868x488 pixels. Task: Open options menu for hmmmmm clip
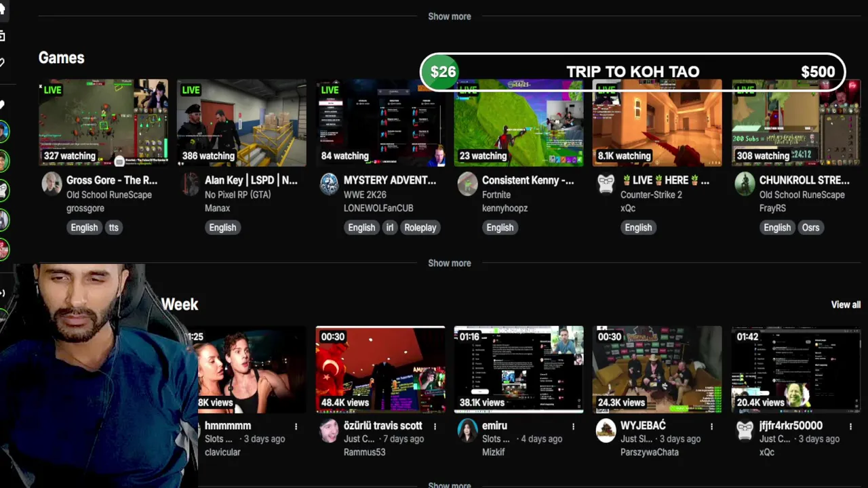pyautogui.click(x=296, y=426)
